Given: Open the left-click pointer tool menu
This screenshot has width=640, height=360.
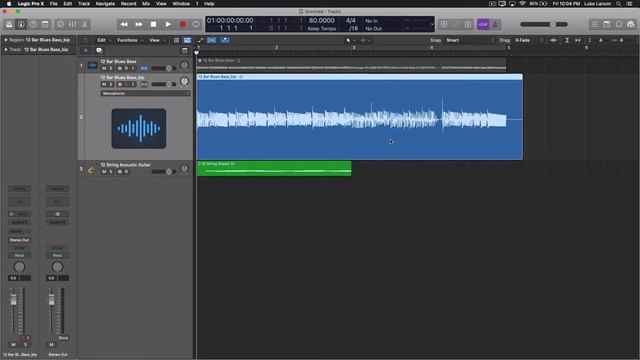Looking at the screenshot, I should [350, 40].
